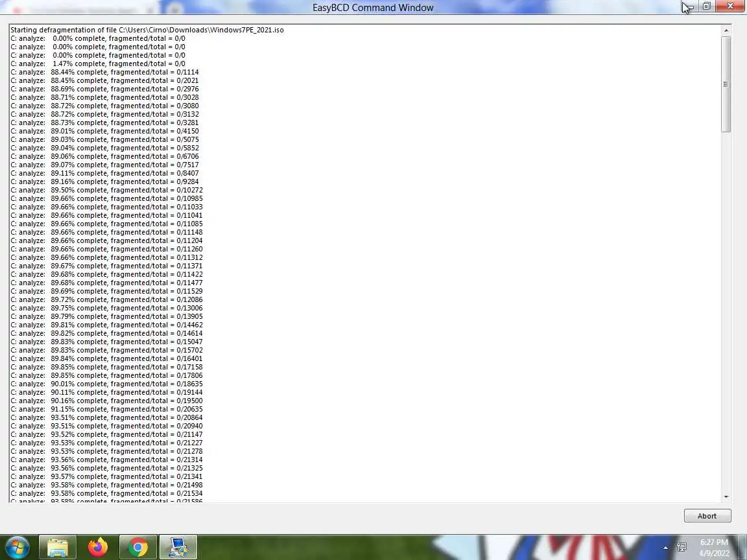Select the line with total 0/3028
This screenshot has height=560, width=747.
[x=105, y=98]
